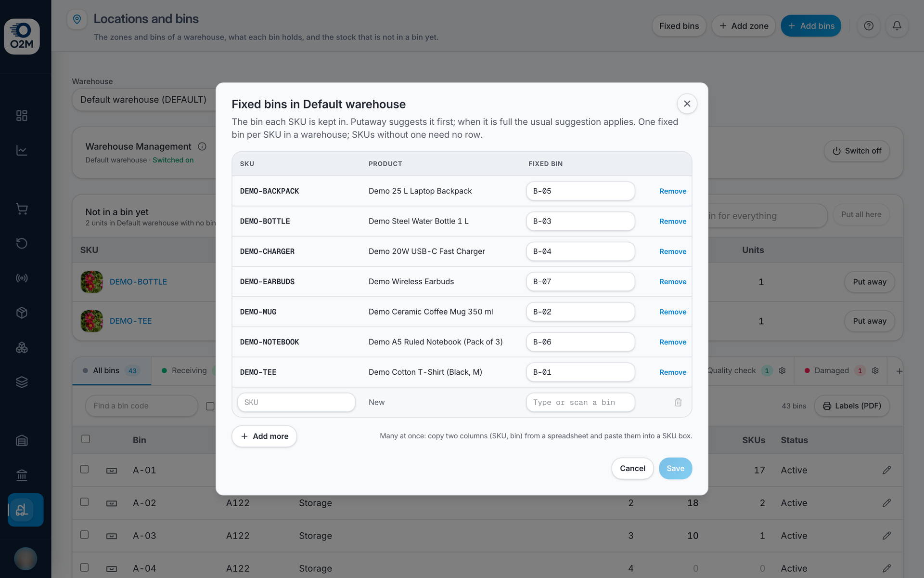Click the Add bins button

point(811,26)
